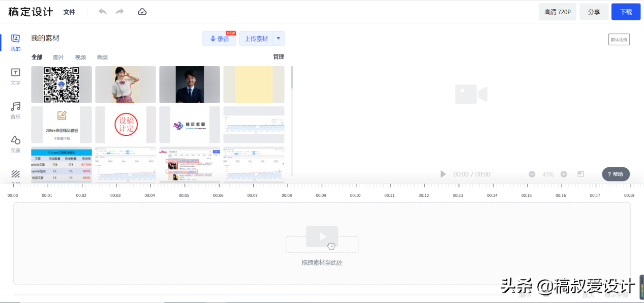This screenshot has height=303, width=644.
Task: Expand the 上传素材 upload dropdown arrow
Action: [x=278, y=38]
